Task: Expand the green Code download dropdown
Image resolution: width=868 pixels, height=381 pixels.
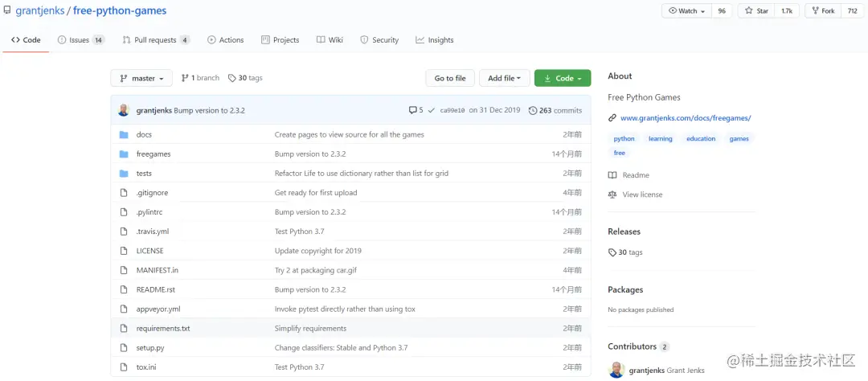Action: click(x=563, y=78)
